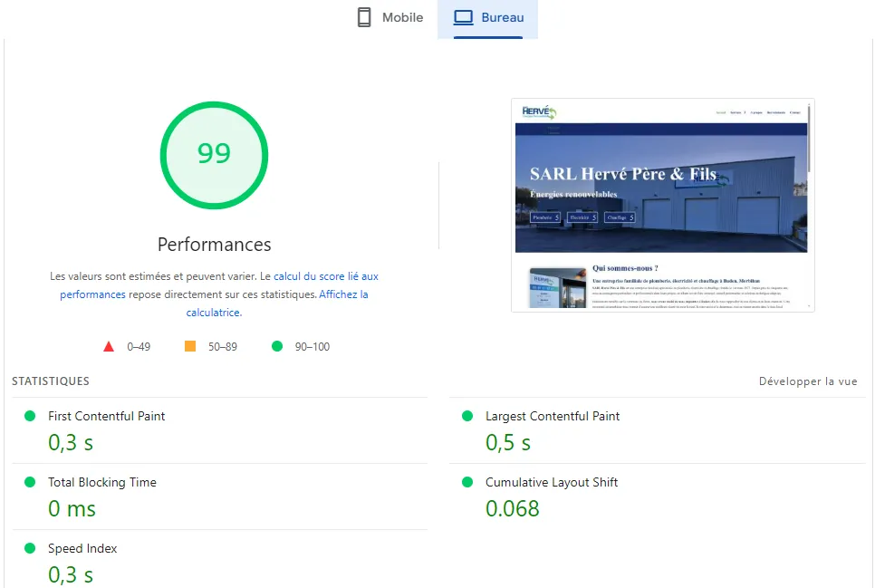The width and height of the screenshot is (875, 588).
Task: Open the 'calcul du score lié aux performances' link
Action: (219, 284)
